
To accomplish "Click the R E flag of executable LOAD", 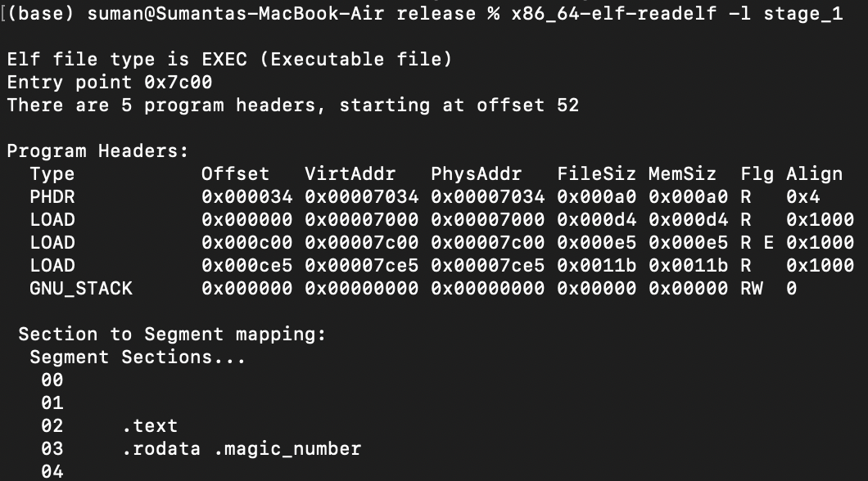I will point(757,243).
